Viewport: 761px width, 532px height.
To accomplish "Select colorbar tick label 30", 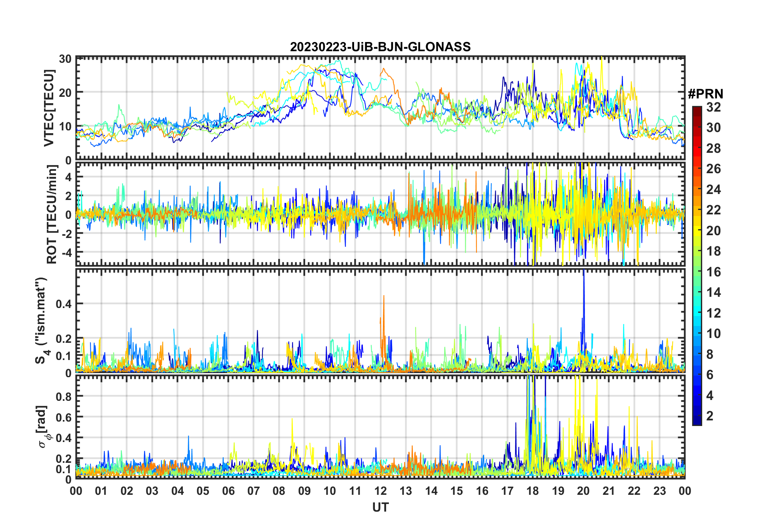I will click(x=713, y=128).
